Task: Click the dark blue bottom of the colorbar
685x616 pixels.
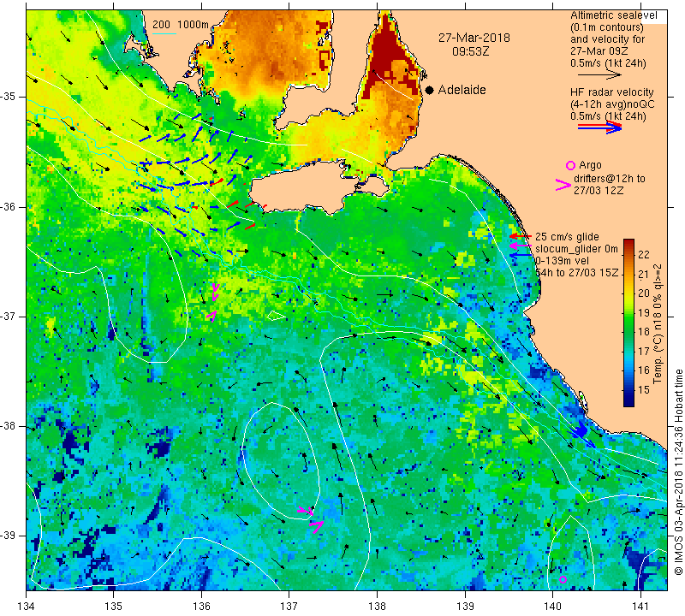Action: pos(628,400)
